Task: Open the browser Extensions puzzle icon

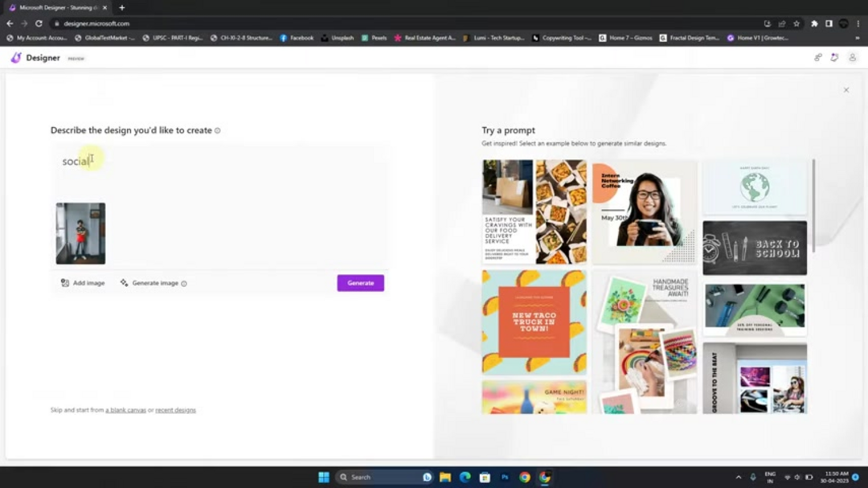Action: [813, 23]
